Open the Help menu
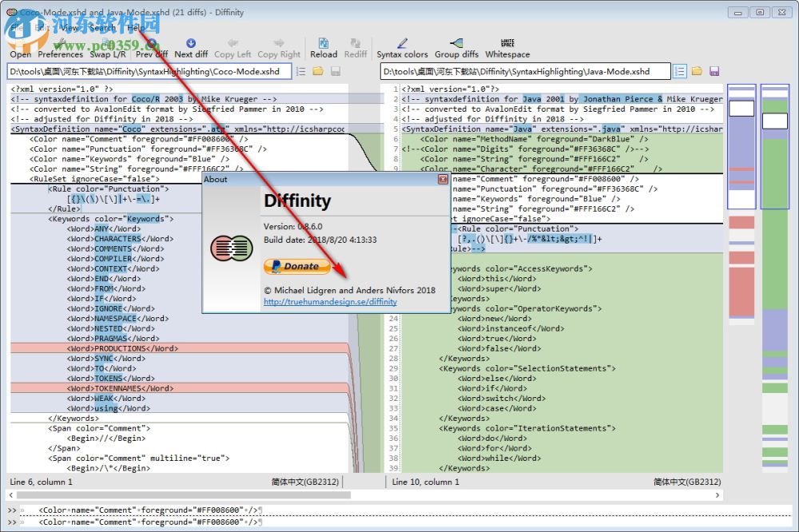The image size is (799, 532). point(136,27)
